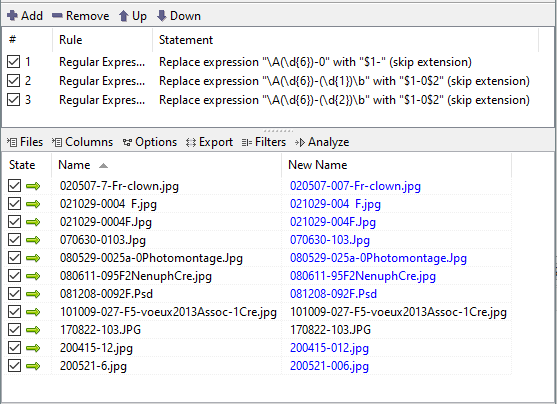The height and width of the screenshot is (404, 557).
Task: Uncheck file 081208-0092F.Psd checkbox
Action: point(15,294)
